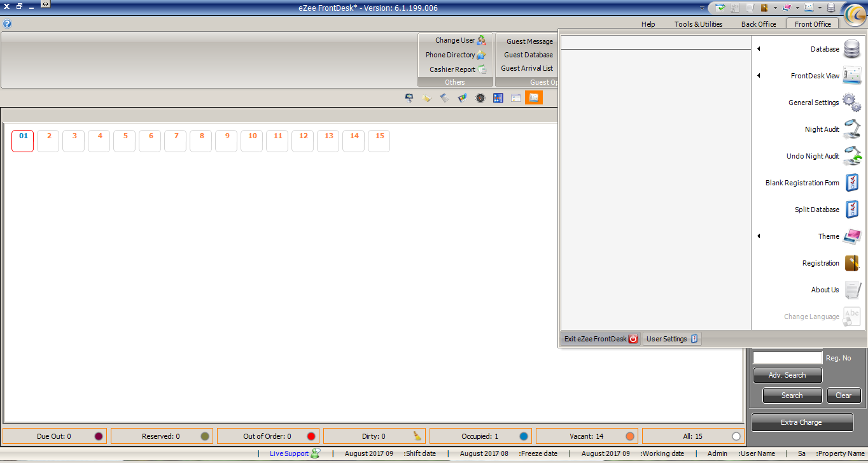The image size is (868, 463).
Task: Expand the Database submenu arrow
Action: [759, 49]
